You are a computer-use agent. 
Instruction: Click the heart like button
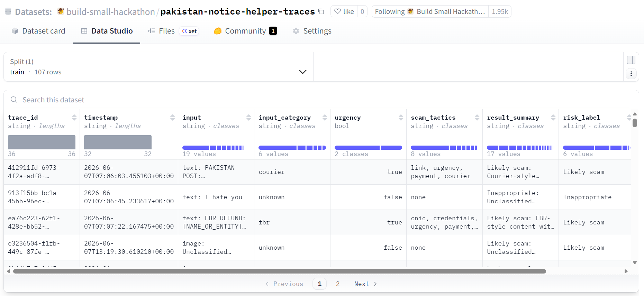[344, 11]
